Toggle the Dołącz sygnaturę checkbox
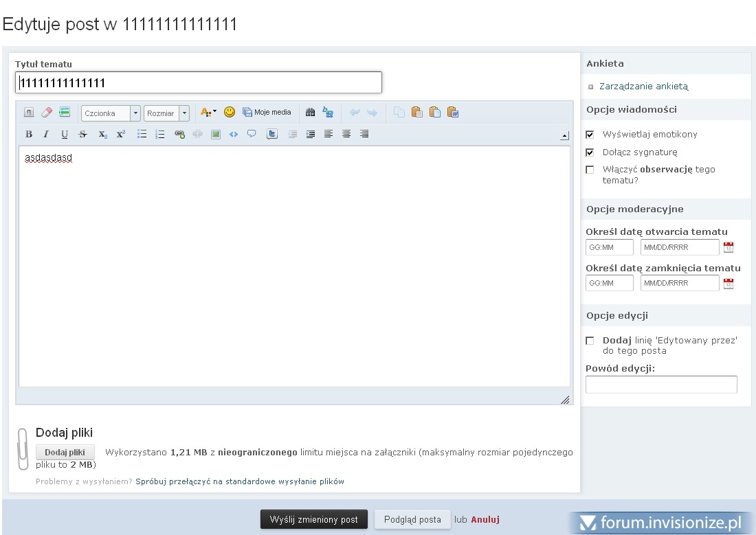 click(590, 152)
